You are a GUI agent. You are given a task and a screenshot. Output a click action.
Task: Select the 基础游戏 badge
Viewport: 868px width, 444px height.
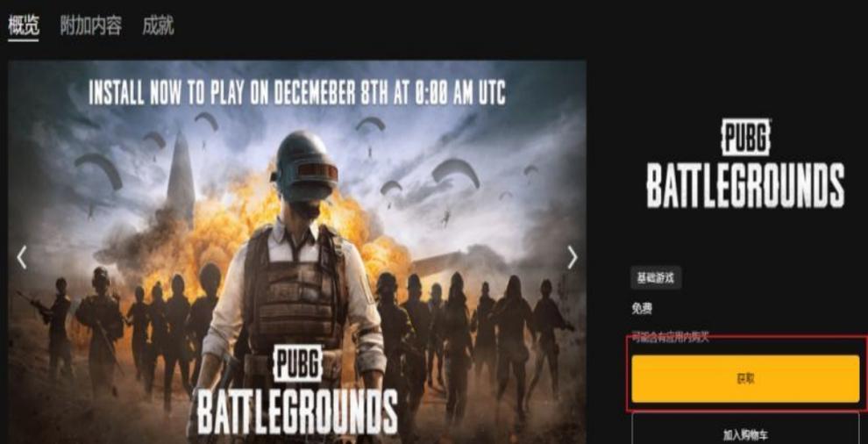[656, 277]
